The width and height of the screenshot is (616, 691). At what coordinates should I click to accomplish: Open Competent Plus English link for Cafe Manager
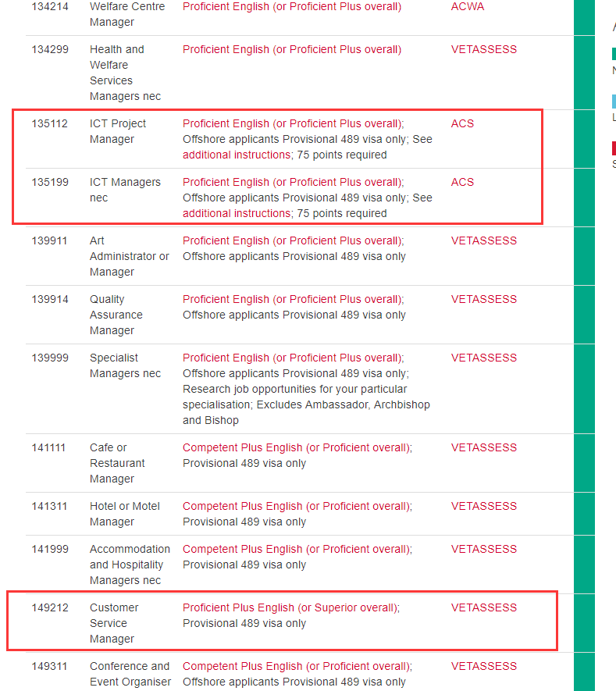coord(297,447)
